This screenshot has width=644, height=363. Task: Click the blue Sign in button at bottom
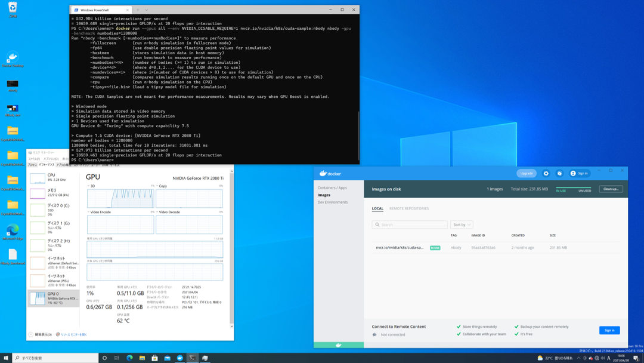click(x=609, y=330)
